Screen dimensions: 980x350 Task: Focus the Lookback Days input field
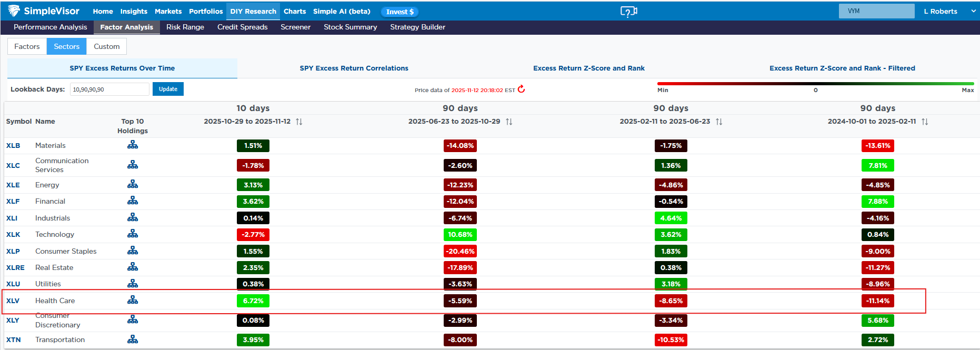(x=109, y=89)
